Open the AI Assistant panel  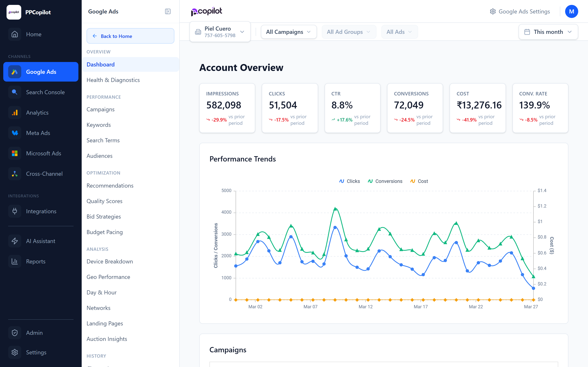tap(41, 241)
